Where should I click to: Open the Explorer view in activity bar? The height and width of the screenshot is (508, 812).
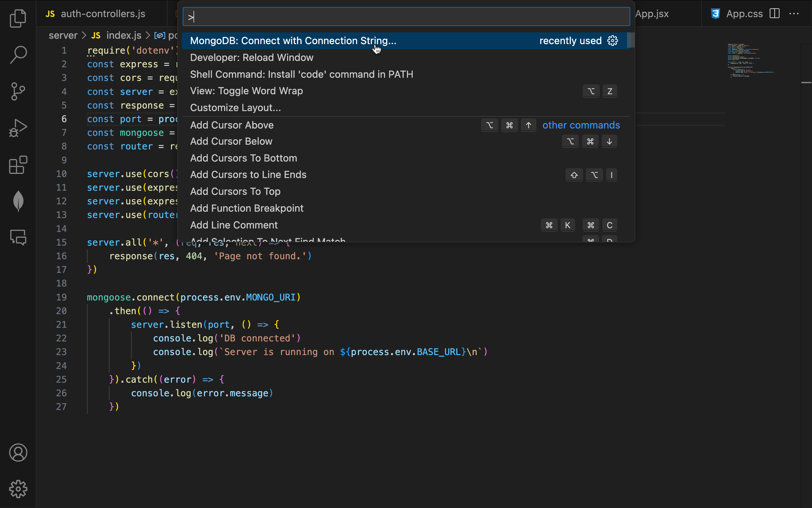[18, 18]
